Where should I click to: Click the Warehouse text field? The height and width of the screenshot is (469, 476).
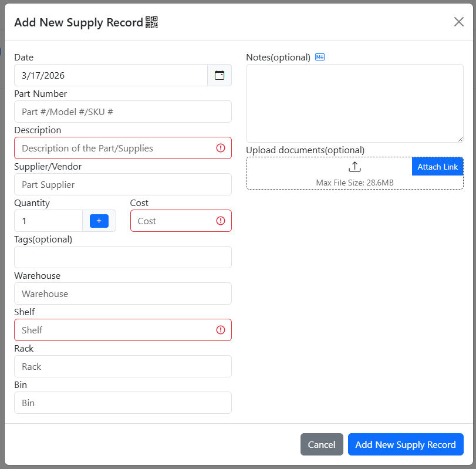pos(123,293)
